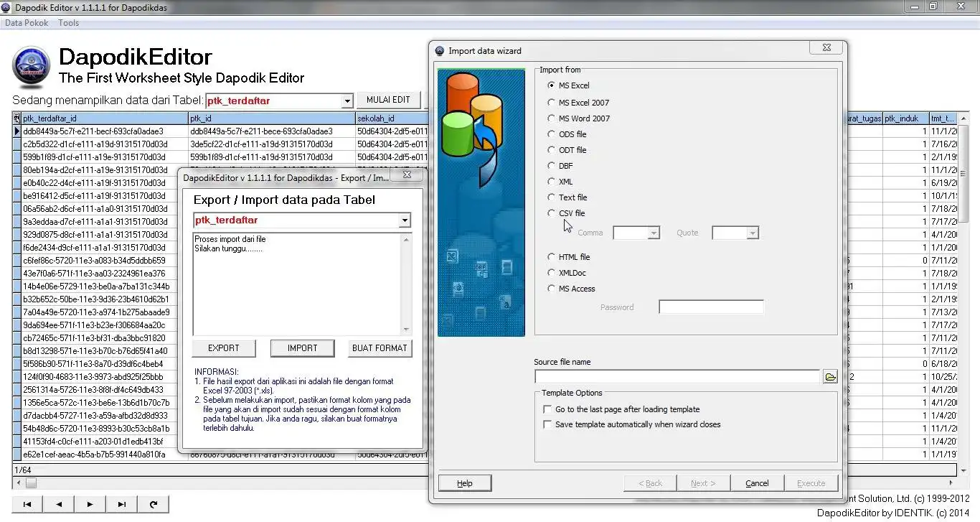Viewport: 980px width, 522px height.
Task: Click the Execute button in wizard
Action: (x=811, y=483)
